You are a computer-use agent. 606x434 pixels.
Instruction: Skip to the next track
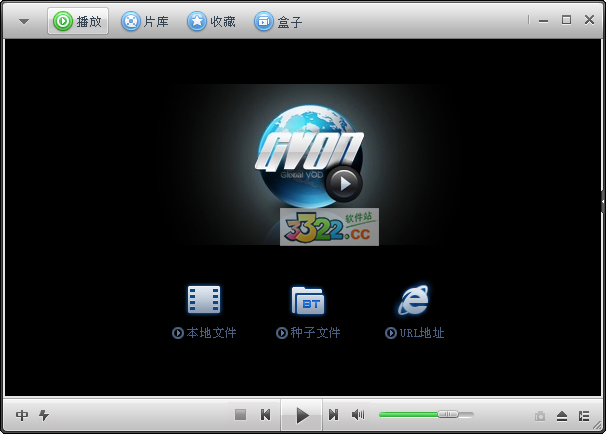(x=334, y=415)
